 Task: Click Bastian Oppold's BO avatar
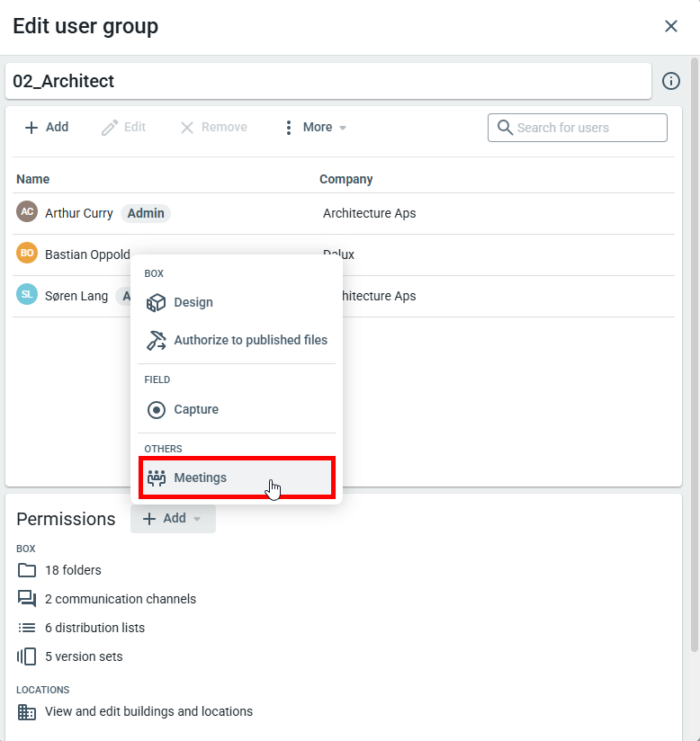[x=27, y=254]
